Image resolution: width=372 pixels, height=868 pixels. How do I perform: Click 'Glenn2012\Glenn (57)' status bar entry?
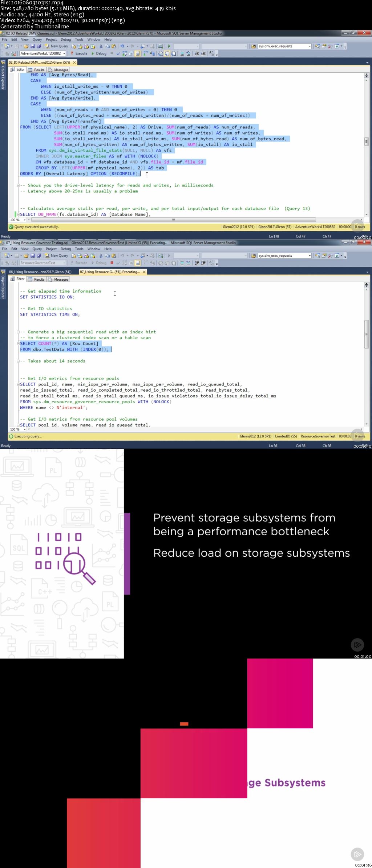click(275, 227)
